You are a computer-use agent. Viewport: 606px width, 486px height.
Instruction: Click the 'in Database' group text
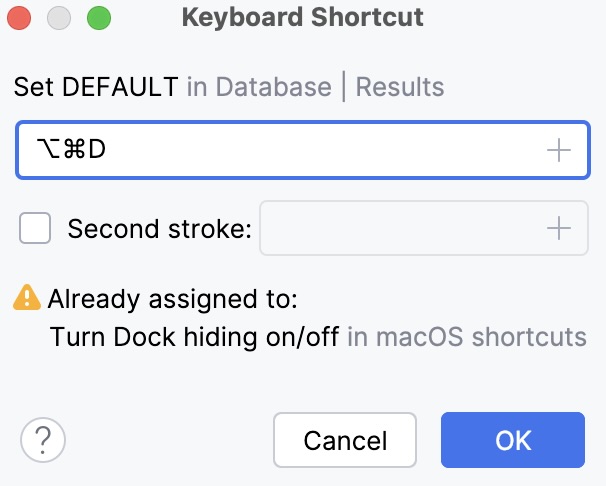(x=259, y=87)
